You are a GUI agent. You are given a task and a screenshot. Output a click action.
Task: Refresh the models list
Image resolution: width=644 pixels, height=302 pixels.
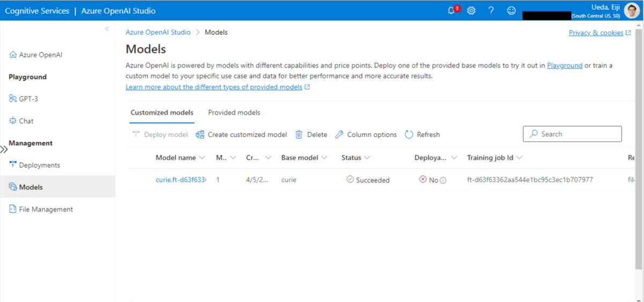[422, 135]
